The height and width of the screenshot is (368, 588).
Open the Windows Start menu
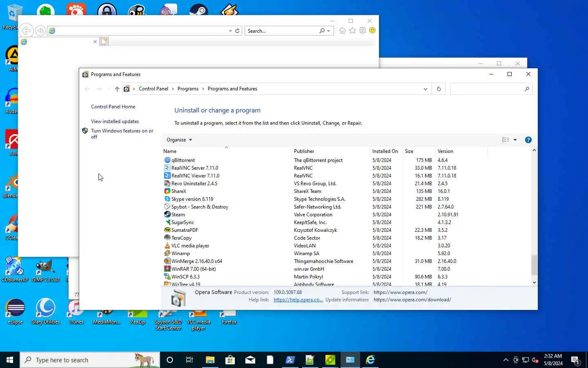click(x=10, y=360)
